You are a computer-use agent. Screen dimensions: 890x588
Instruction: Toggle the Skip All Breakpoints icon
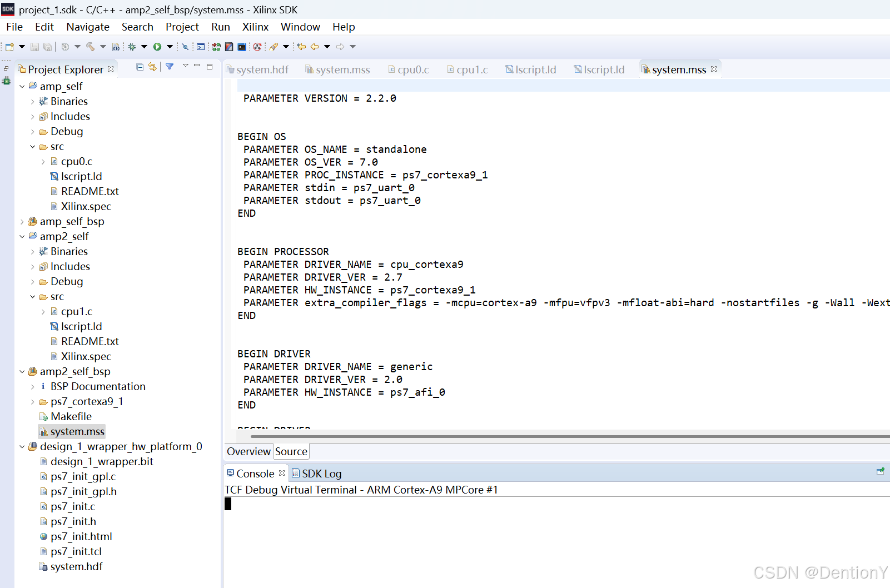coord(186,47)
